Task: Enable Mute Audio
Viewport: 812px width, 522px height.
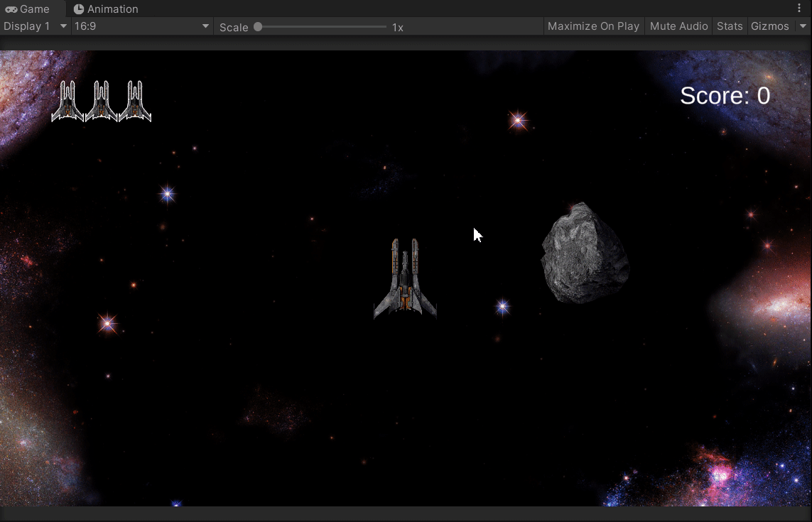Action: pyautogui.click(x=678, y=26)
